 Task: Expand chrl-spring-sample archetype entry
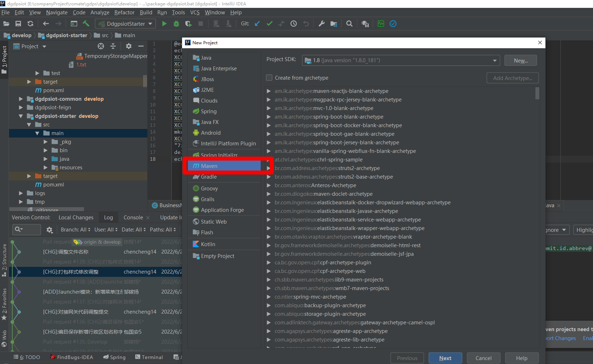(269, 160)
